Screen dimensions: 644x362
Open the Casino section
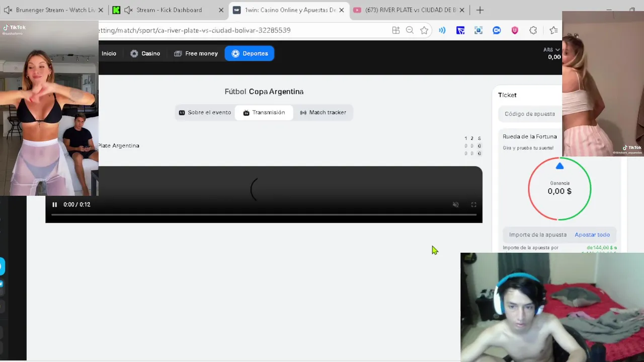pyautogui.click(x=145, y=53)
